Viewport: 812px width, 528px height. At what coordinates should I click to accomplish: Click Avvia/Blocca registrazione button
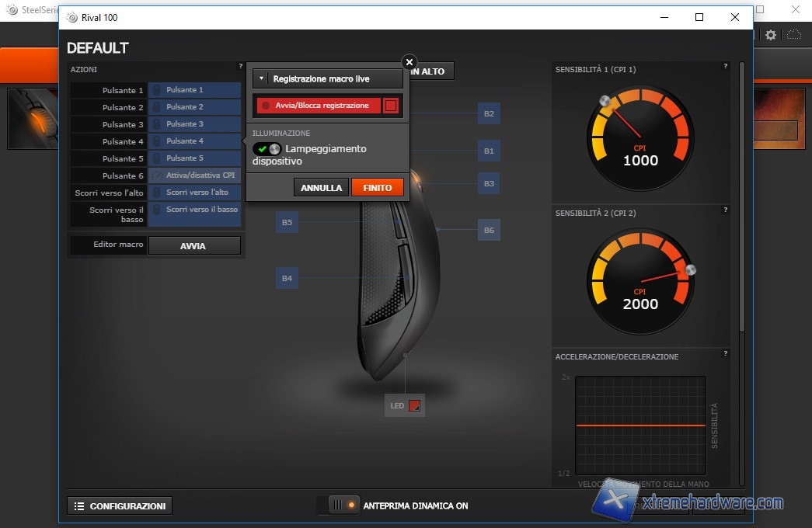point(318,106)
